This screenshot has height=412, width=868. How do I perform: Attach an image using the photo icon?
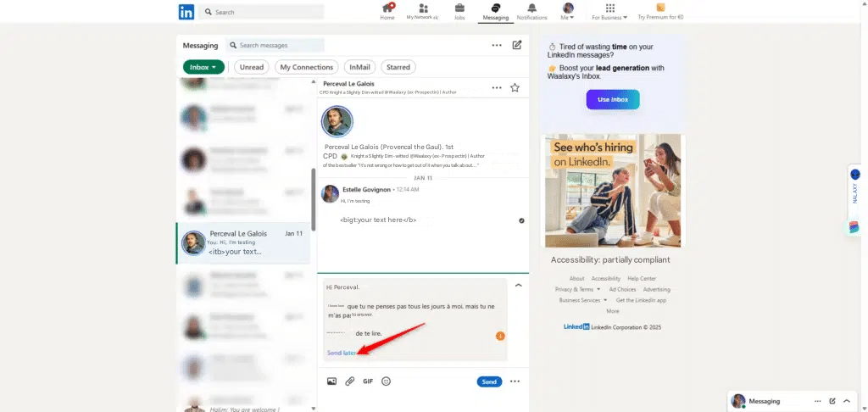331,381
